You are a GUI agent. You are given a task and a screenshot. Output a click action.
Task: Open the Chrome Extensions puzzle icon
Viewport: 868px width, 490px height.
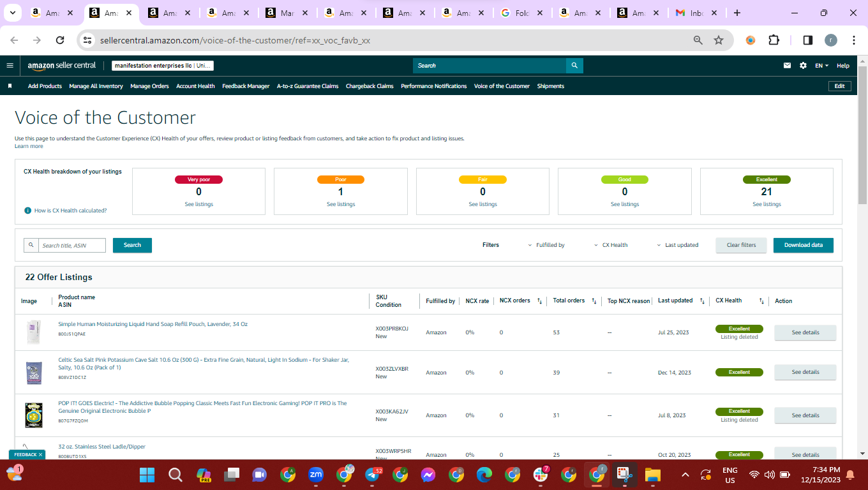coord(774,40)
